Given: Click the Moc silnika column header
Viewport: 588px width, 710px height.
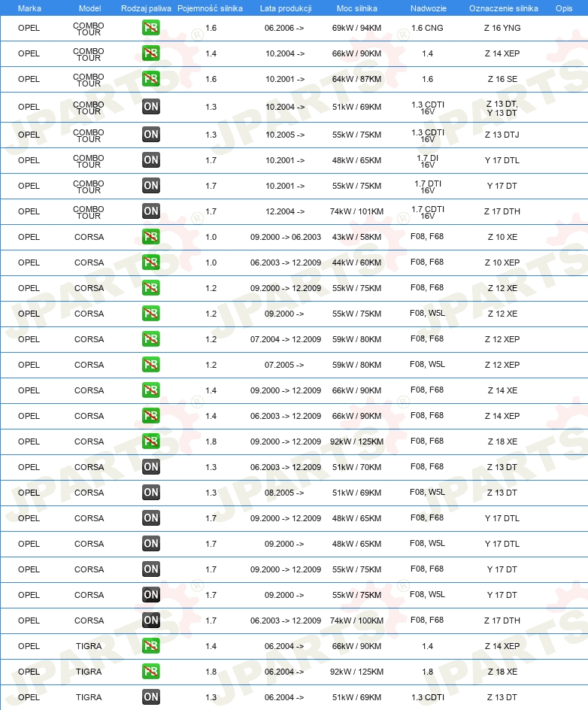Looking at the screenshot, I should pos(356,8).
